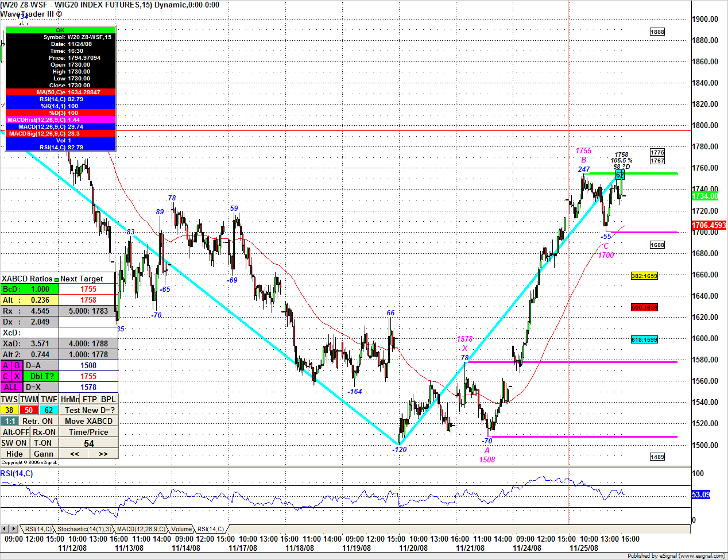
Task: Click the cyan 618:1599 retracement label
Action: (x=644, y=339)
